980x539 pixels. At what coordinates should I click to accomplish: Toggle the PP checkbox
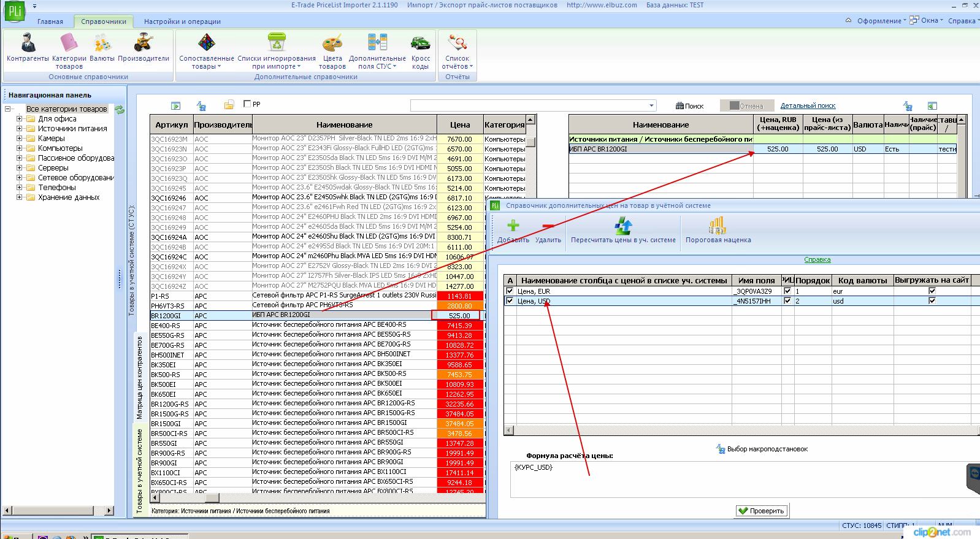pos(247,104)
